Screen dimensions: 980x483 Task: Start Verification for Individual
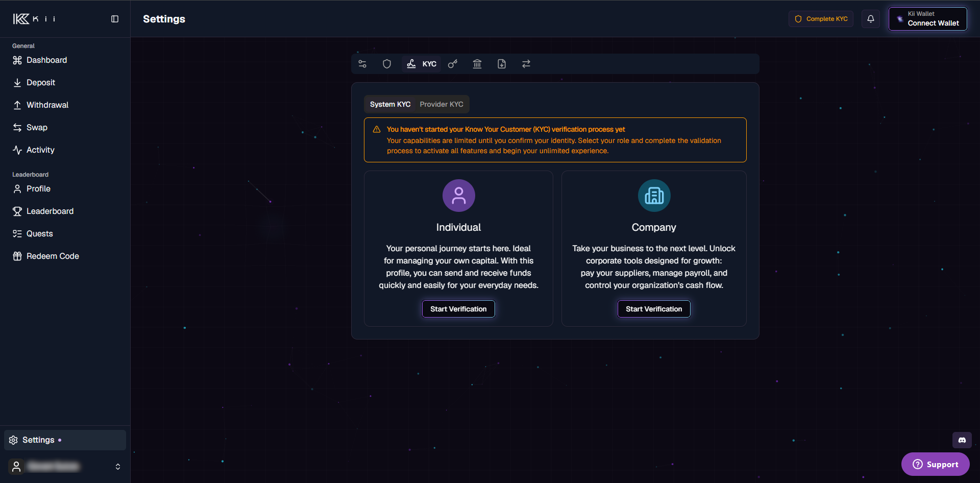[458, 309]
